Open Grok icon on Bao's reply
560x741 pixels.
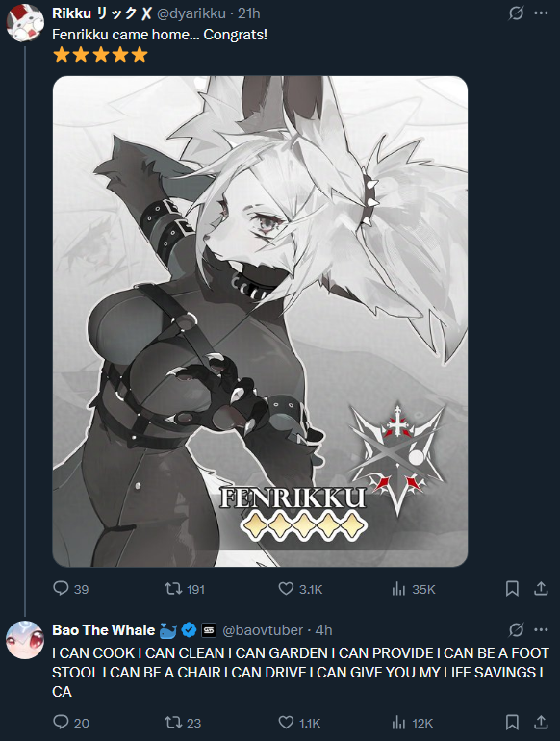tap(516, 629)
